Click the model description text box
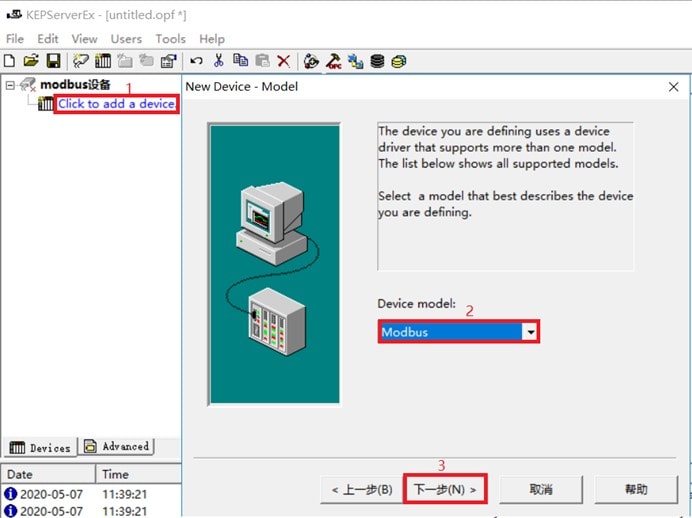692x518 pixels. click(505, 196)
